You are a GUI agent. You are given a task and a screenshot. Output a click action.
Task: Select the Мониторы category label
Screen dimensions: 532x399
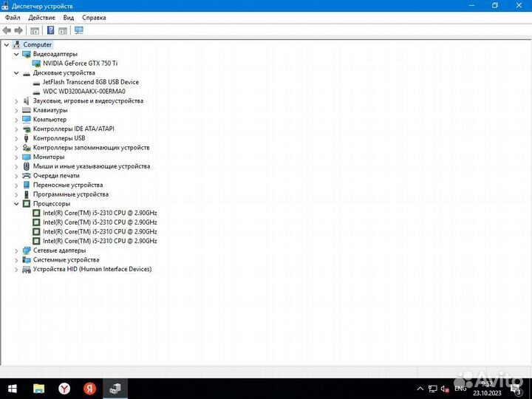[49, 157]
